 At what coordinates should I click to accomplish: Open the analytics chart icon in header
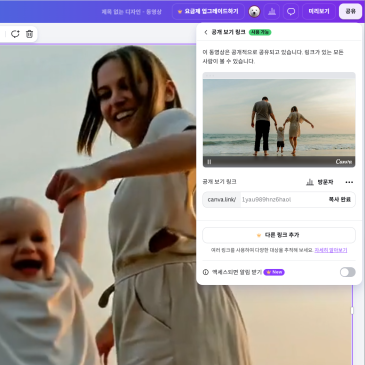pos(272,12)
